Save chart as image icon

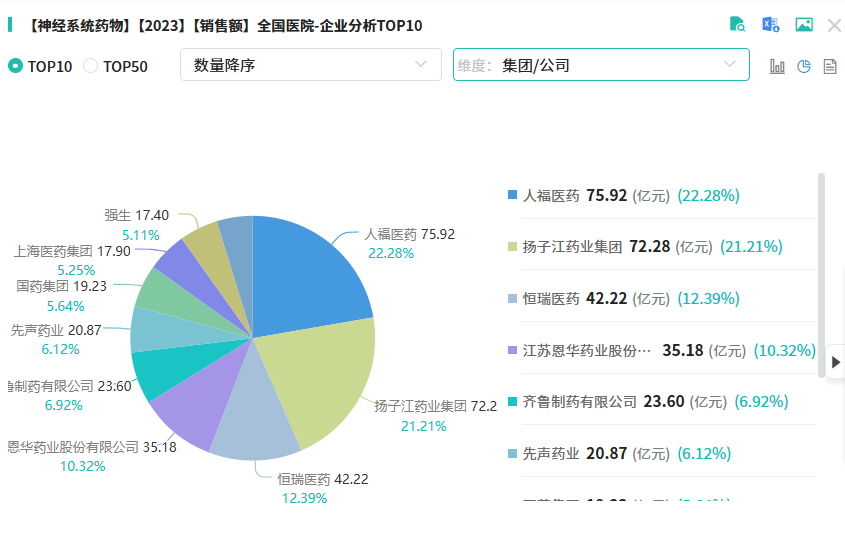click(x=804, y=24)
